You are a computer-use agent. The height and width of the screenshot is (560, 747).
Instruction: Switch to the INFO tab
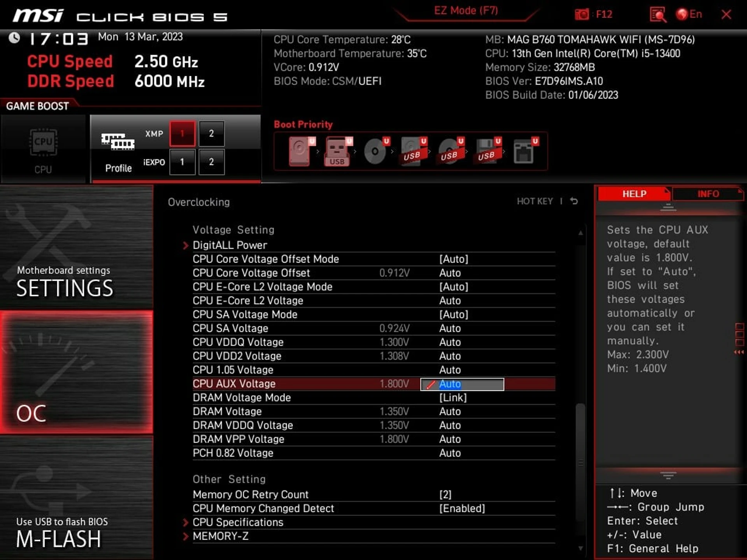pos(708,194)
